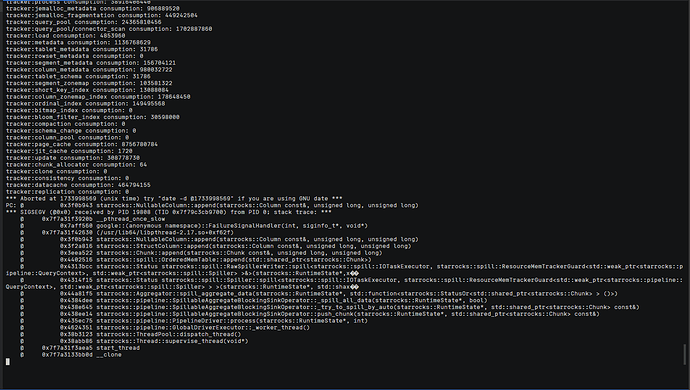
Task: Click the starrocks::Chunk::append stack frame
Action: click(x=201, y=253)
